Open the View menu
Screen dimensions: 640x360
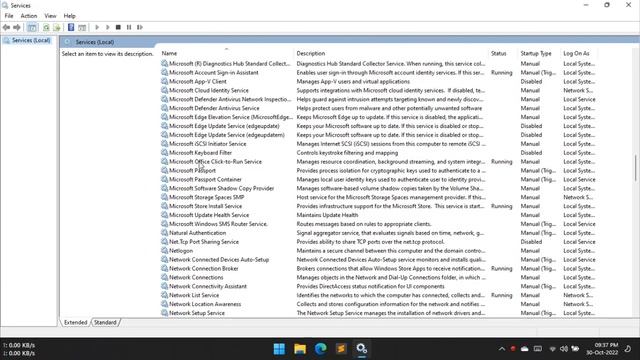point(50,16)
